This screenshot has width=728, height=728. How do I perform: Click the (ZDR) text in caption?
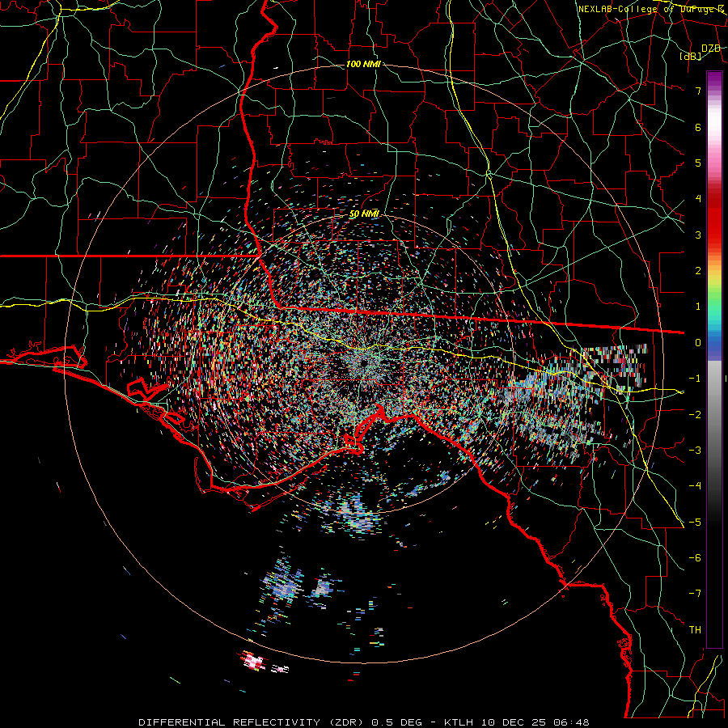(346, 722)
